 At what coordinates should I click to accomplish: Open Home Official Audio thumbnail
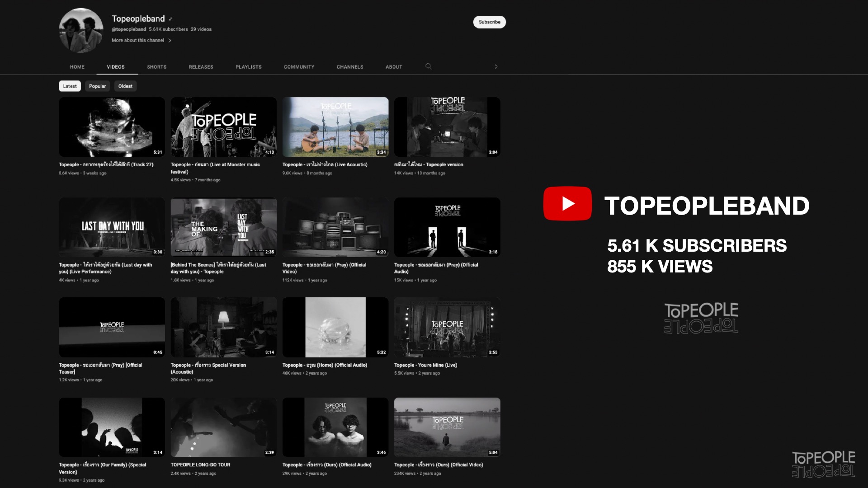point(335,327)
